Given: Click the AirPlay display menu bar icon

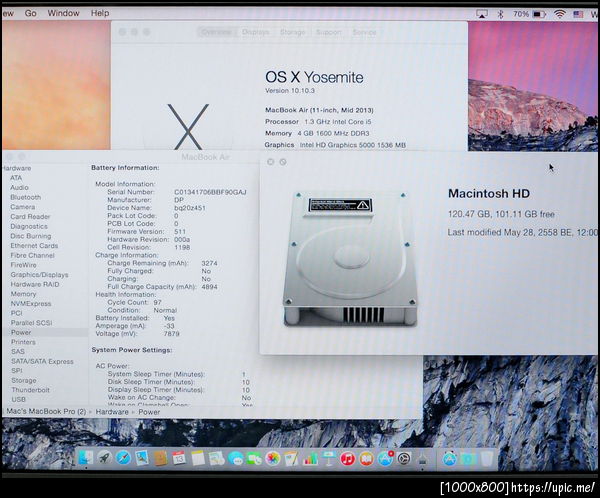Looking at the screenshot, I should coord(482,14).
